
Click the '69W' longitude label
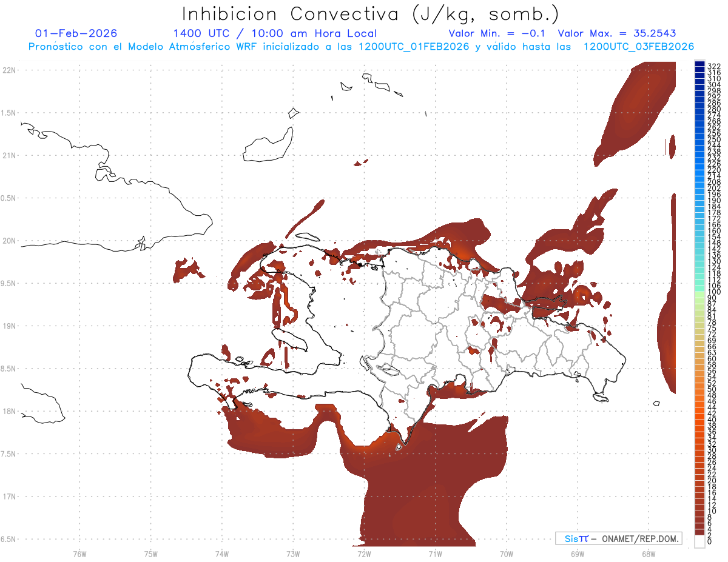pos(578,554)
